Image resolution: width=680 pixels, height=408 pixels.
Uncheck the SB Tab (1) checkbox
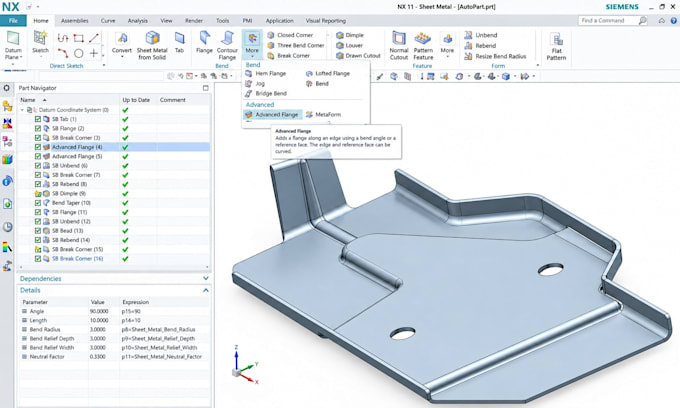point(38,119)
